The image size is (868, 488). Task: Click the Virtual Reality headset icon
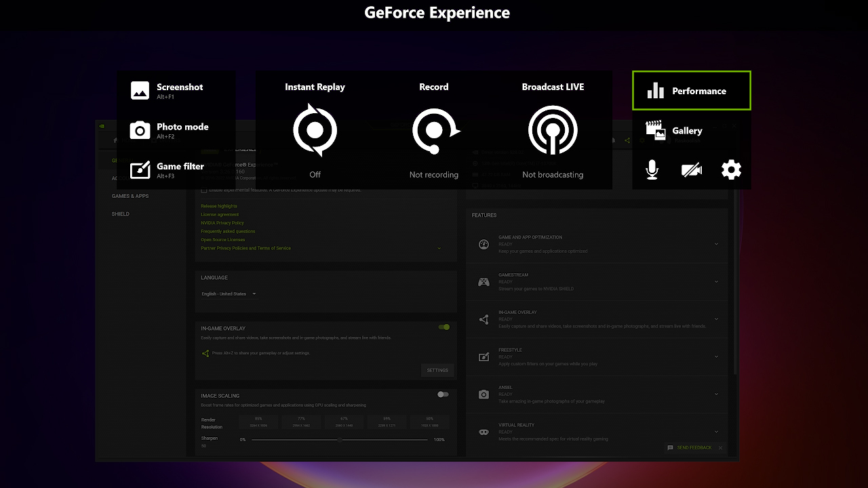coord(484,432)
